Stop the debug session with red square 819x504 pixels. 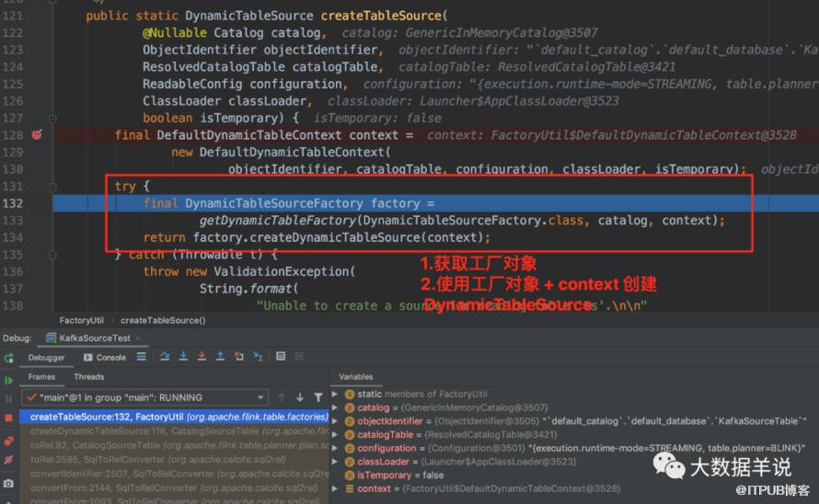8,418
